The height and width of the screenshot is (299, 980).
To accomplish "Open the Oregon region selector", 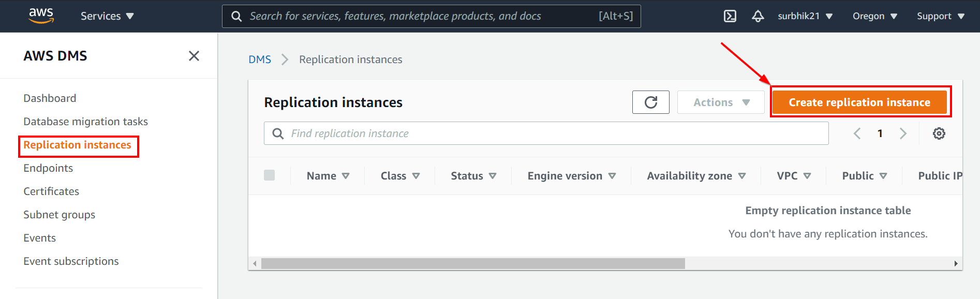I will click(x=875, y=16).
